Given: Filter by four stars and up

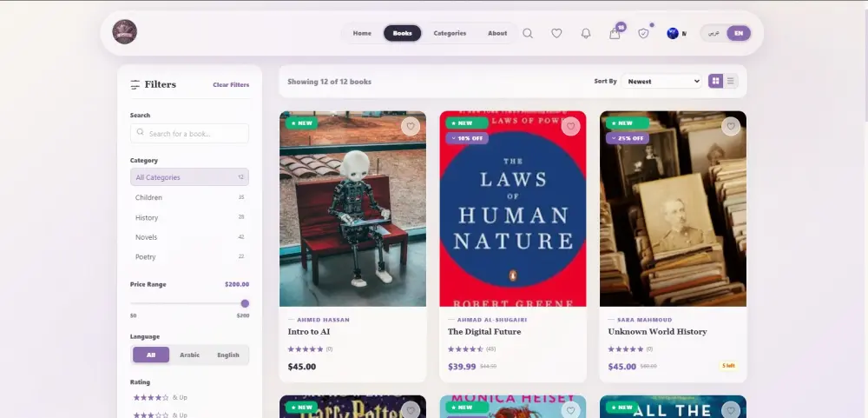Looking at the screenshot, I should click(x=161, y=397).
